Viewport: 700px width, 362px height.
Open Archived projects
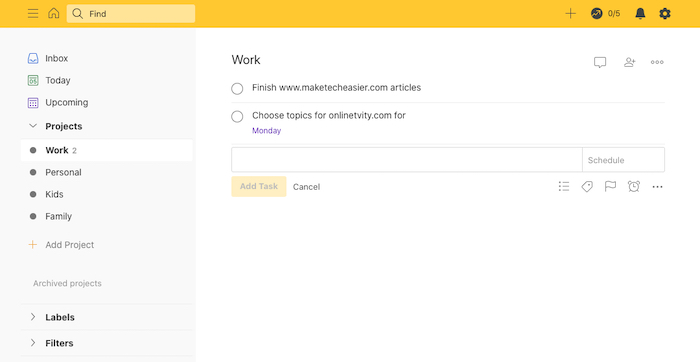67,283
